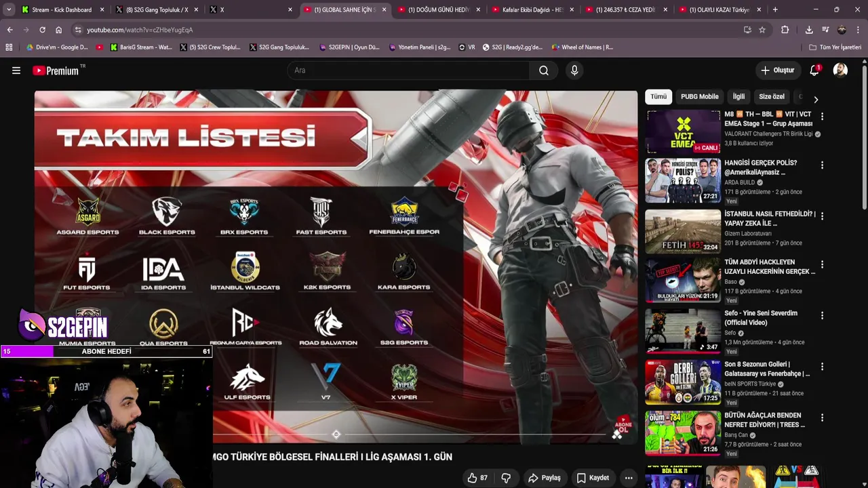Open options menu for İSTANBUL NASIL FETHEDİLDİ video
Screen dimensions: 868x488
point(822,216)
